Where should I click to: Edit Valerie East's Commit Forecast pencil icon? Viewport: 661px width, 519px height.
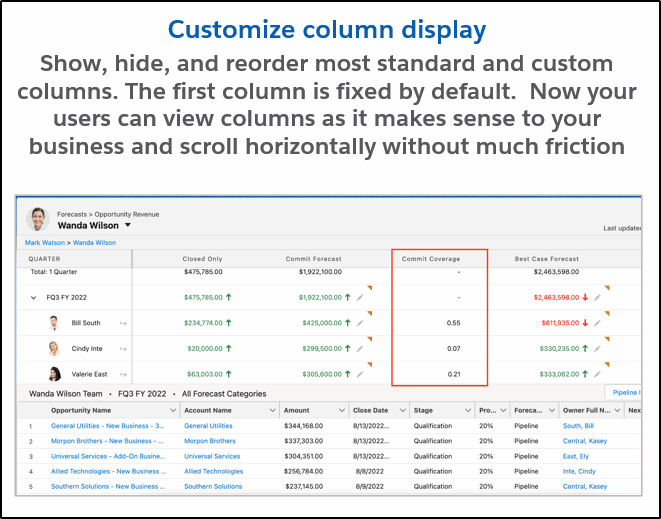[x=360, y=374]
